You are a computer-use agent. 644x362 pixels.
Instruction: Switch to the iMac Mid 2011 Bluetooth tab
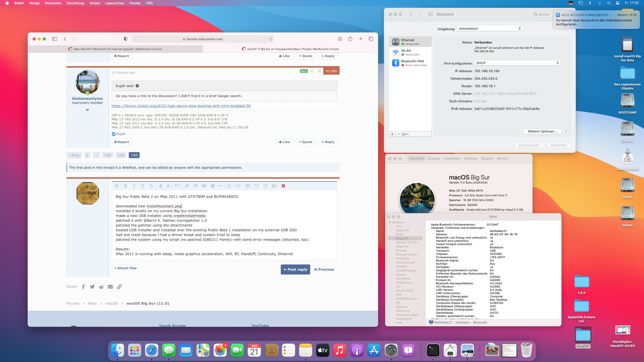click(x=115, y=49)
